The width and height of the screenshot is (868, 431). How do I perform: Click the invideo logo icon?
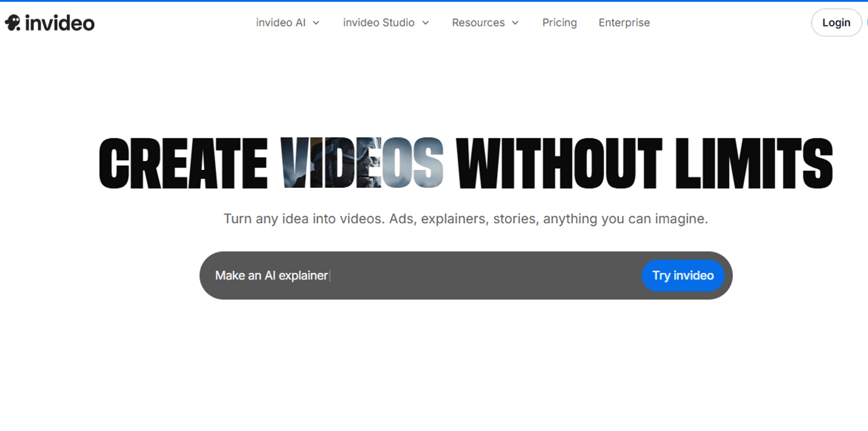tap(13, 23)
